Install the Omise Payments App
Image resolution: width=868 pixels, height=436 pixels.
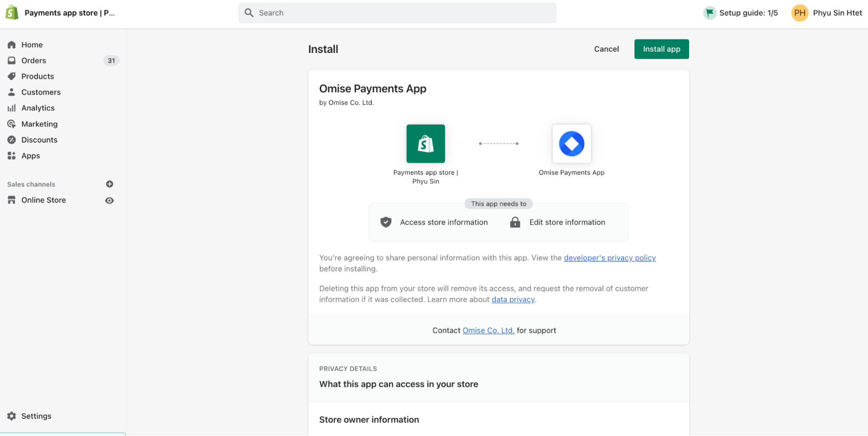[x=661, y=49]
